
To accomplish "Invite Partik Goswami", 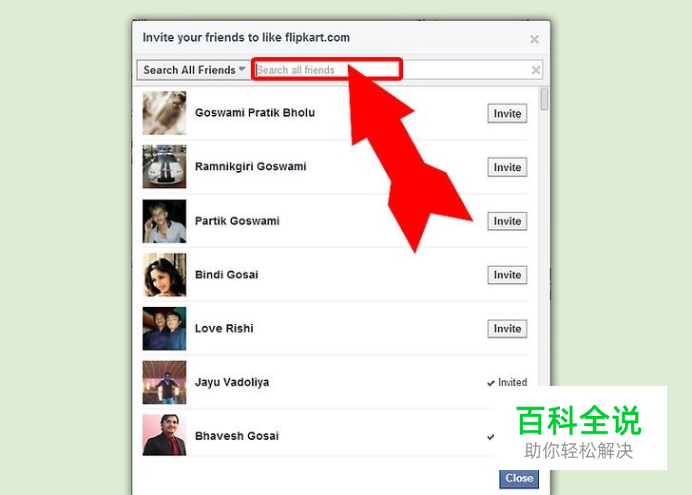I will [x=507, y=221].
